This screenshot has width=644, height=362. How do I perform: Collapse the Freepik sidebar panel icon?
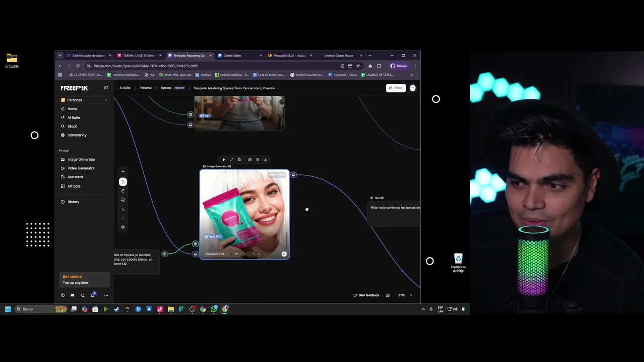(x=106, y=88)
